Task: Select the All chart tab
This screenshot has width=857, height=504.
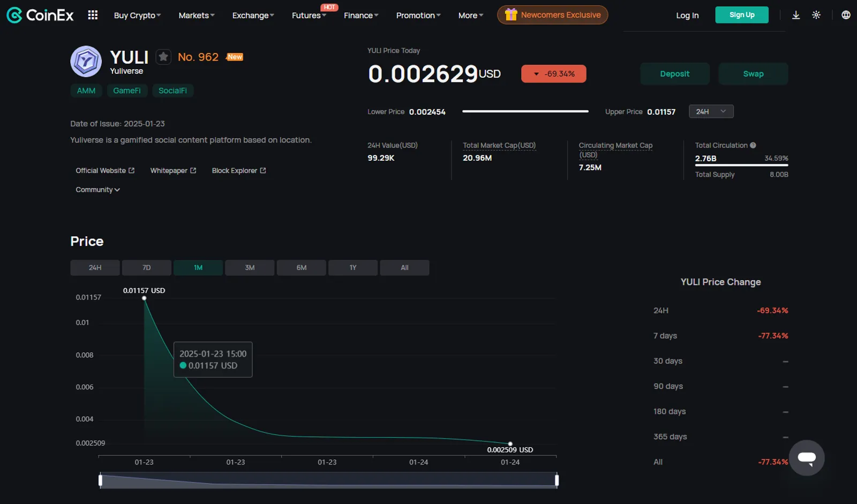Action: point(404,268)
